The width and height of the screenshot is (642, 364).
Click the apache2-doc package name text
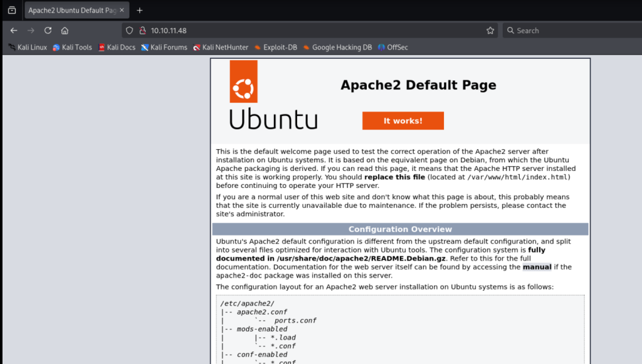pyautogui.click(x=239, y=276)
